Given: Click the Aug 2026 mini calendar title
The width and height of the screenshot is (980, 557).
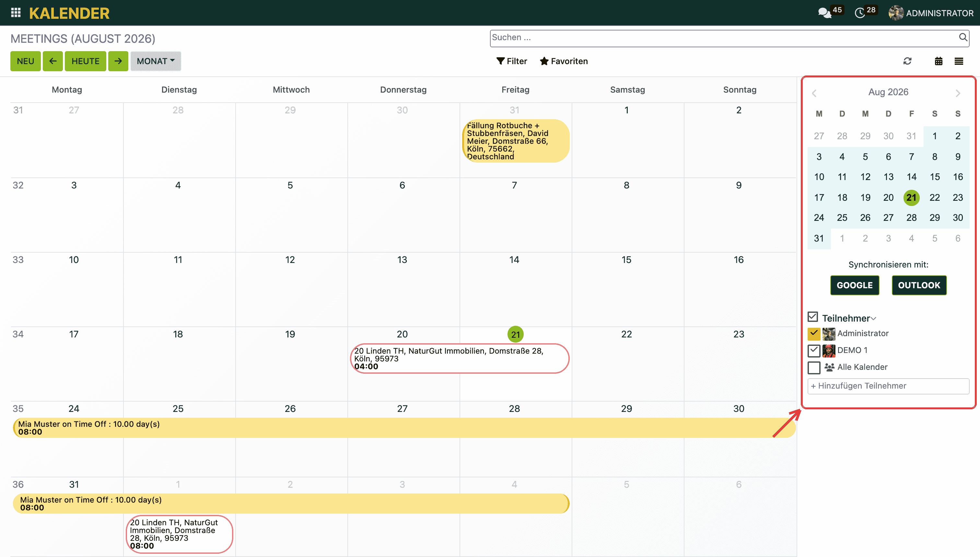Looking at the screenshot, I should (888, 92).
